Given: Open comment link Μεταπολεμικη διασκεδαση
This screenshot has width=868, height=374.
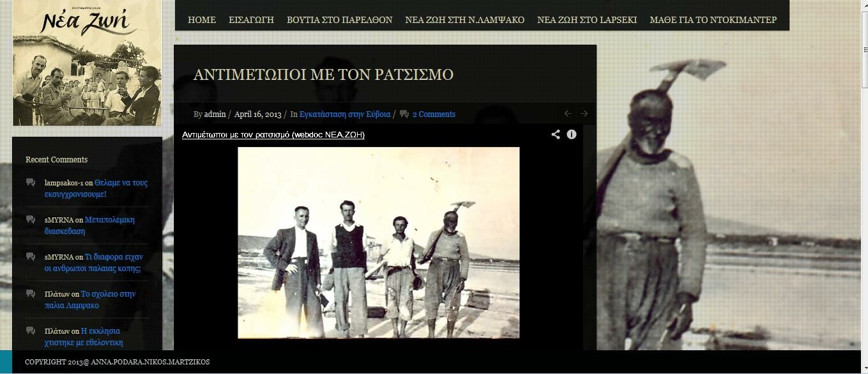Looking at the screenshot, I should point(89,225).
